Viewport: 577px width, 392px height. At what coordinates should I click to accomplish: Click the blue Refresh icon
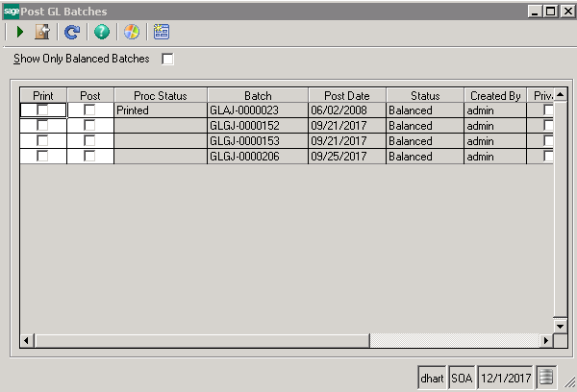tap(71, 32)
